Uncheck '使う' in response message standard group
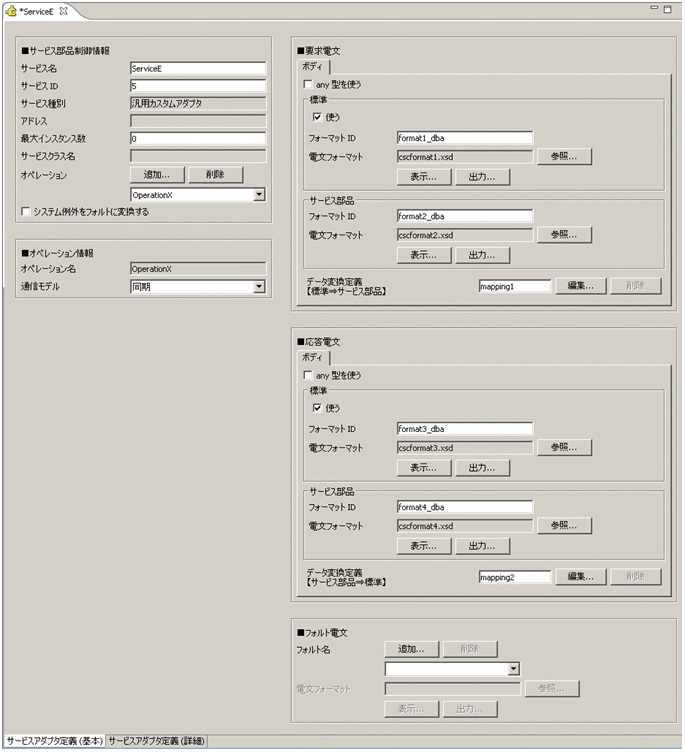Image resolution: width=685 pixels, height=753 pixels. tap(317, 408)
